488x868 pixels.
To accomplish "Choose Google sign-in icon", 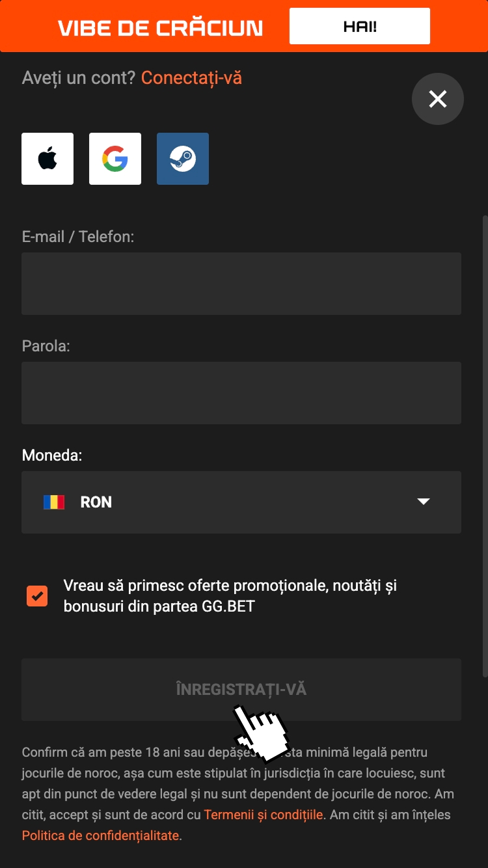I will [x=115, y=159].
